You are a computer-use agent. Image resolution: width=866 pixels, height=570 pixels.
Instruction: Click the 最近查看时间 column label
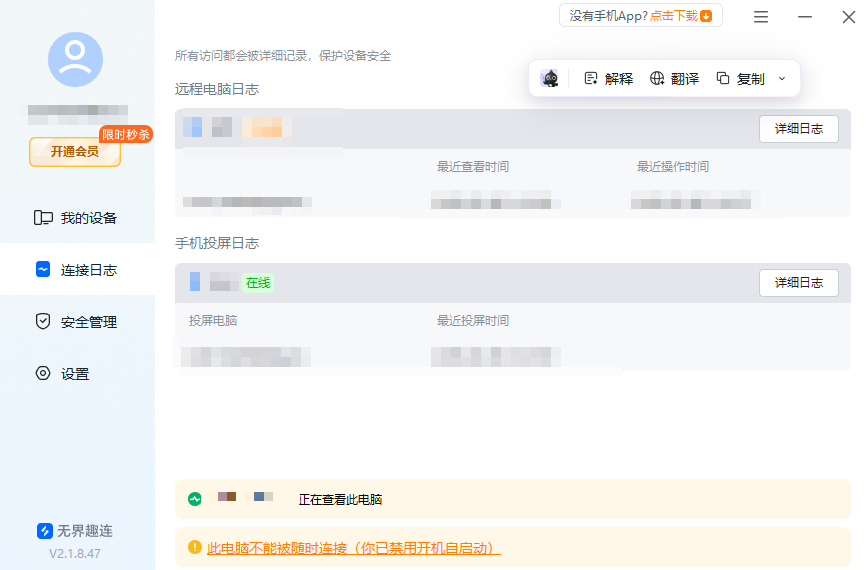click(473, 167)
